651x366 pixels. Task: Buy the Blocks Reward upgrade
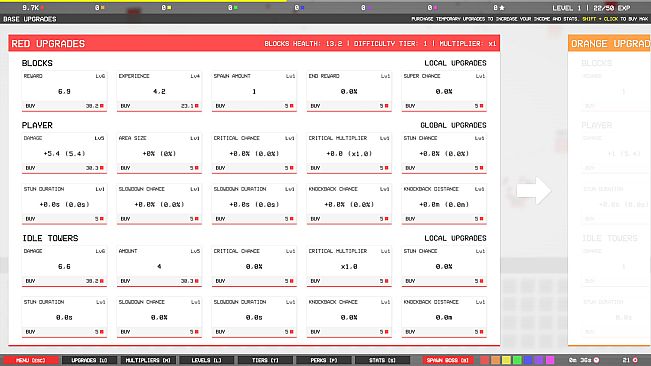[x=64, y=106]
